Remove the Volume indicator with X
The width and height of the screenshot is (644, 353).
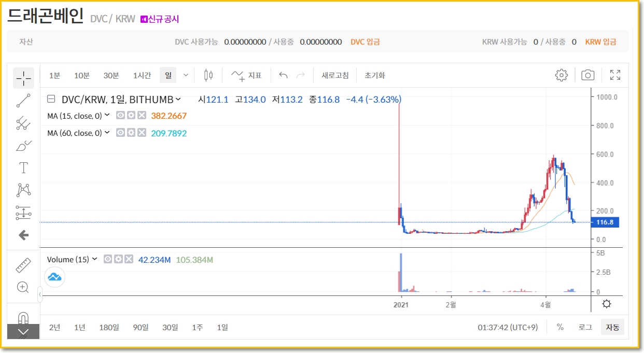[129, 259]
